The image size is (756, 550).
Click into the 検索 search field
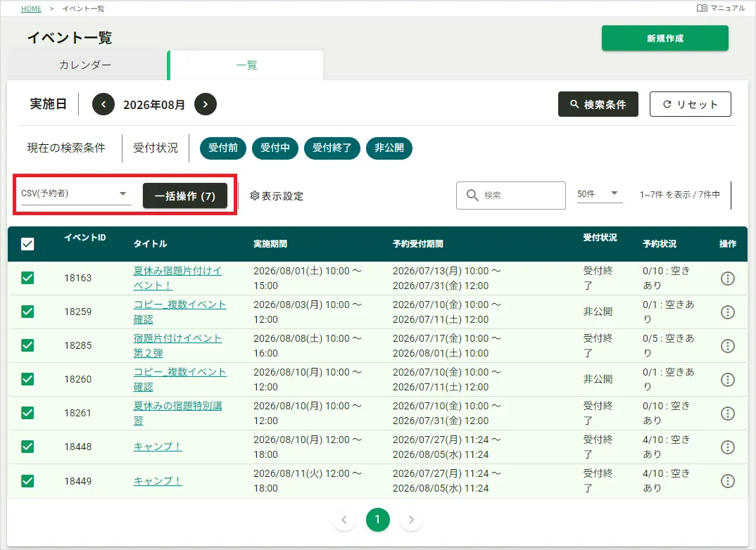pyautogui.click(x=511, y=195)
